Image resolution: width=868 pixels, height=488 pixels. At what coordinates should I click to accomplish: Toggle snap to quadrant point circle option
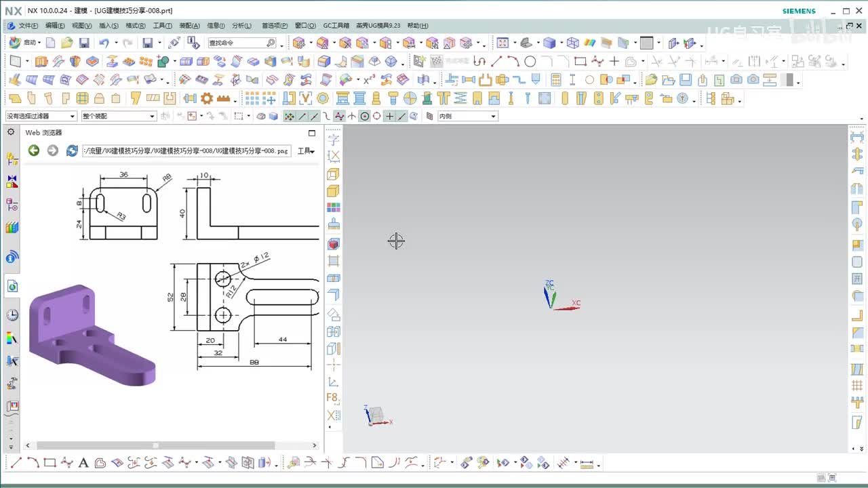[x=377, y=116]
